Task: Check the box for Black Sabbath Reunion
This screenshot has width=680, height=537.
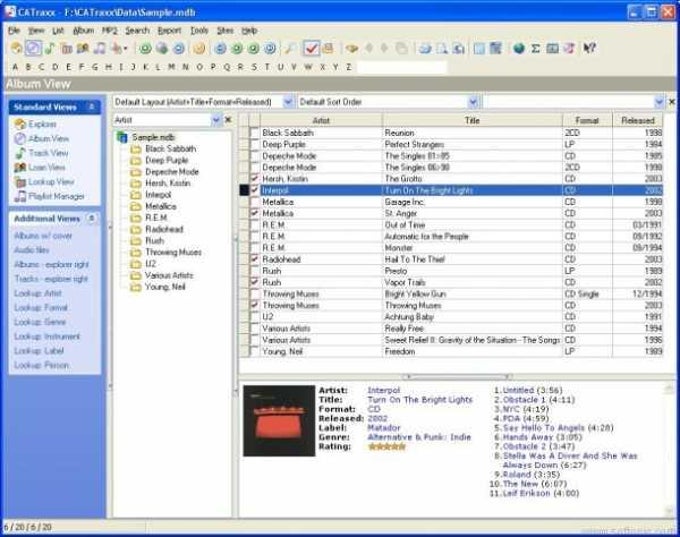Action: [255, 133]
